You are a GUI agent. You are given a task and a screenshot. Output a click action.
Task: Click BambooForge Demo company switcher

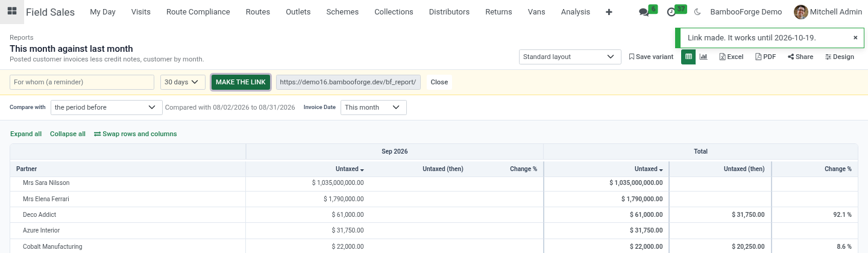[746, 11]
